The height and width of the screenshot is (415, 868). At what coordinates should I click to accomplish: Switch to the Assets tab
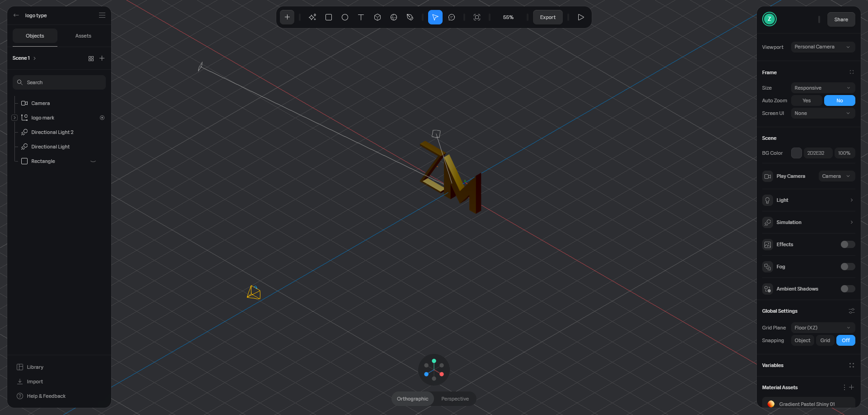point(83,36)
